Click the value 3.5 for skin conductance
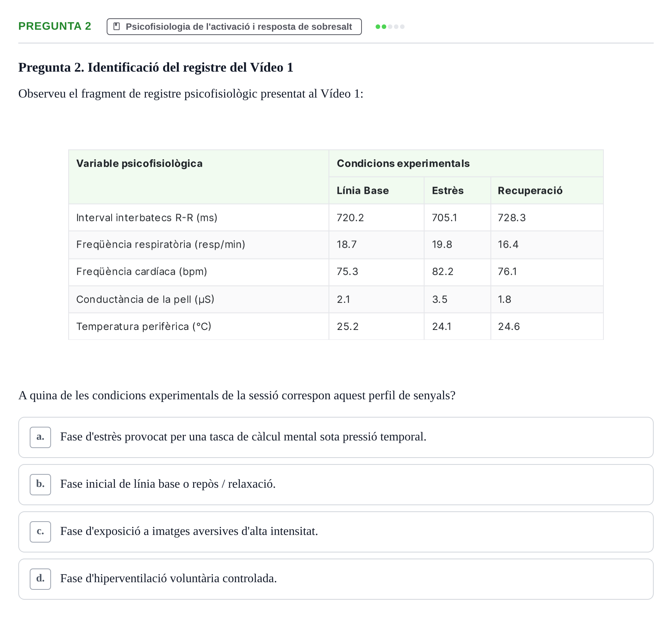Screen dimensions: 672x618 coord(440,299)
